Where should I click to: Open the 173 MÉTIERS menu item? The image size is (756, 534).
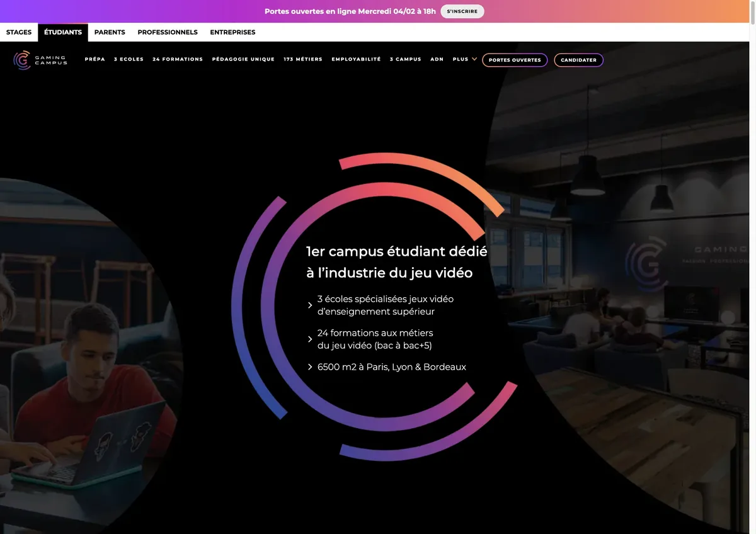click(303, 59)
